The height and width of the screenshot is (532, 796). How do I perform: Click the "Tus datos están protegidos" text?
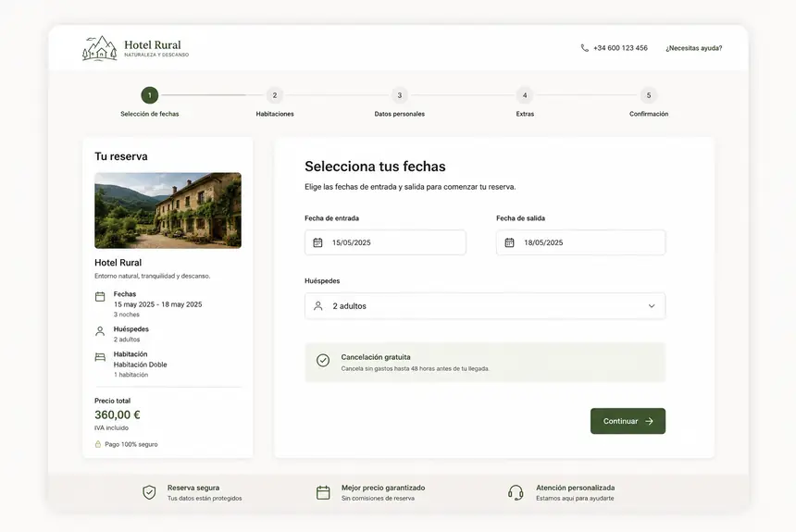205,499
